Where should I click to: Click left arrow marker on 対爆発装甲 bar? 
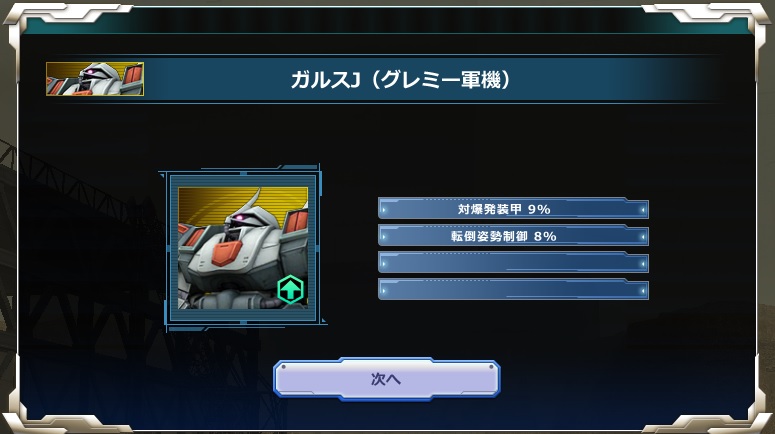[385, 210]
